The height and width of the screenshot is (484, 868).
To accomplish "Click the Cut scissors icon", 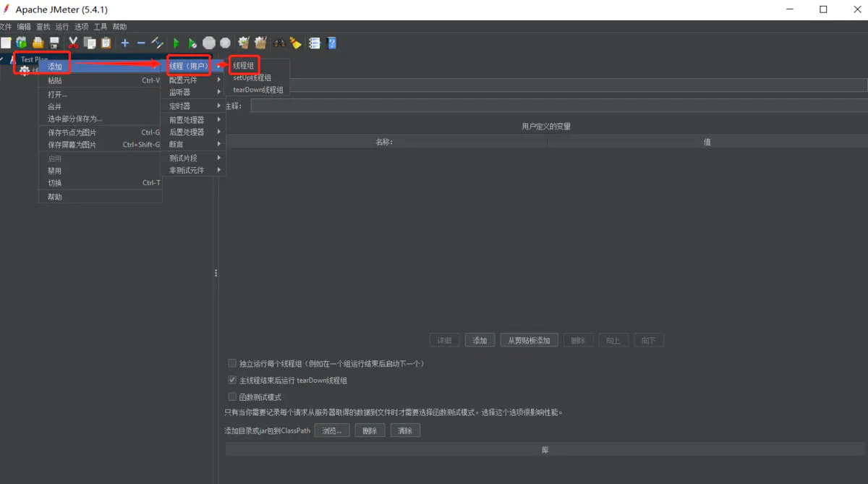I will (x=73, y=43).
